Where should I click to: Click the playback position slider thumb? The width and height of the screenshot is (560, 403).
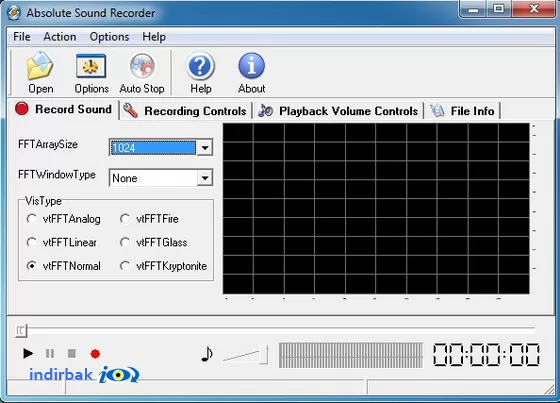pos(21,331)
